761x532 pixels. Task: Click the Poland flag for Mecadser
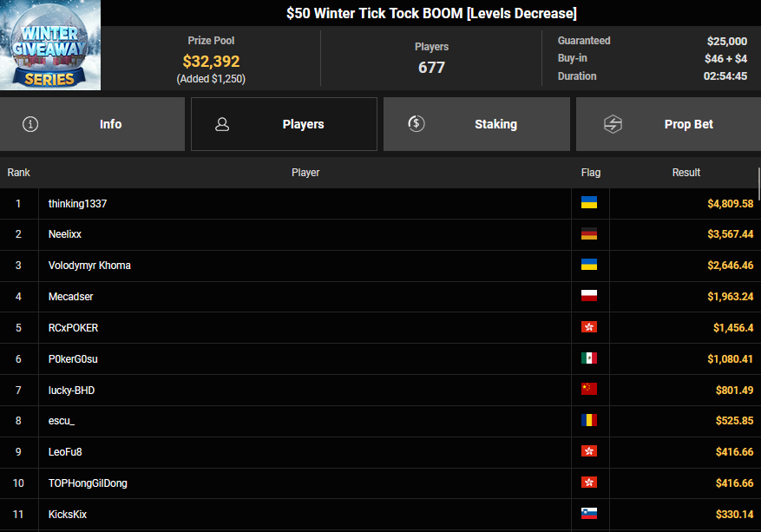(x=589, y=297)
